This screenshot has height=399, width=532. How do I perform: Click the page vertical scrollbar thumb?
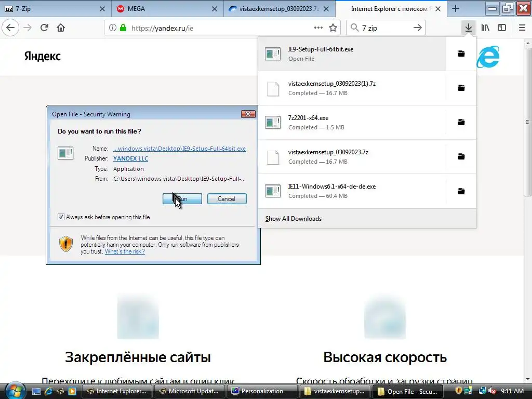coord(527,122)
